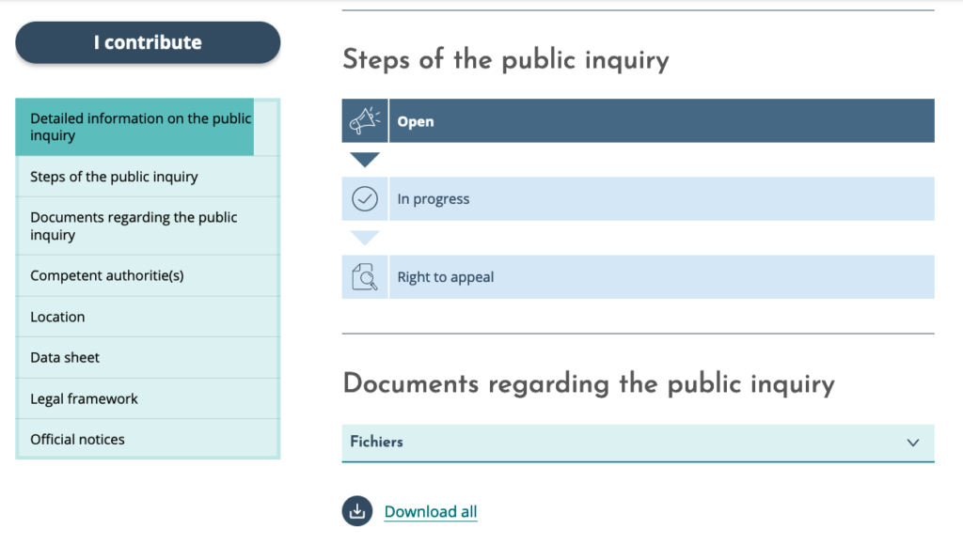Click the megaphone icon beside Open

(x=365, y=121)
